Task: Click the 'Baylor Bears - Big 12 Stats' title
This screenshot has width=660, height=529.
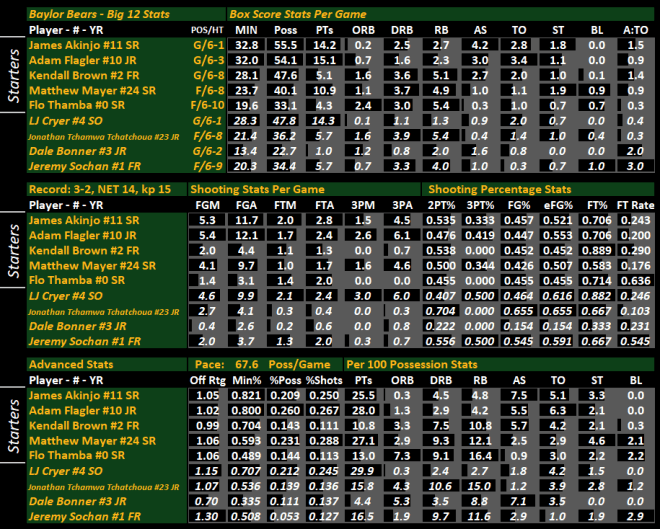Action: coord(99,14)
